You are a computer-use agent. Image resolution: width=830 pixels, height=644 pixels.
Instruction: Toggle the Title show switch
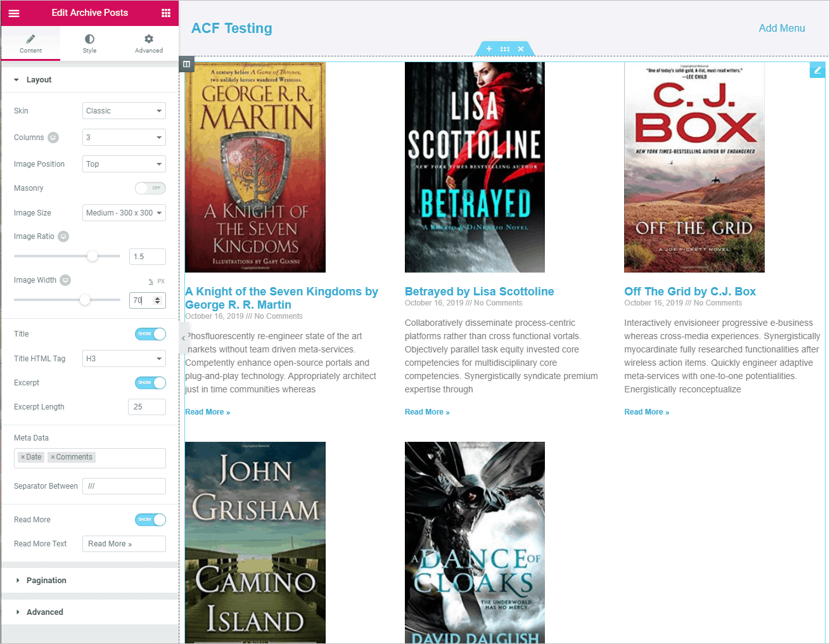151,334
